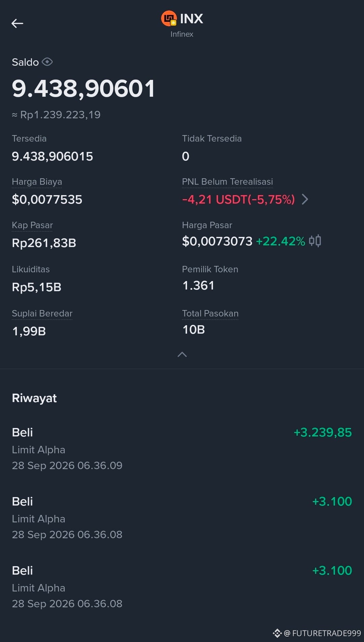Tap the +22.42% price change
Screen dimensions: 364x642
click(x=280, y=241)
